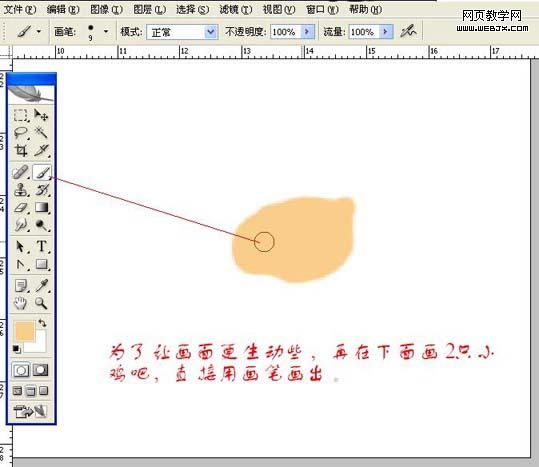Image resolution: width=539 pixels, height=467 pixels.
Task: Switch to Quick Mask mode
Action: pyautogui.click(x=41, y=370)
